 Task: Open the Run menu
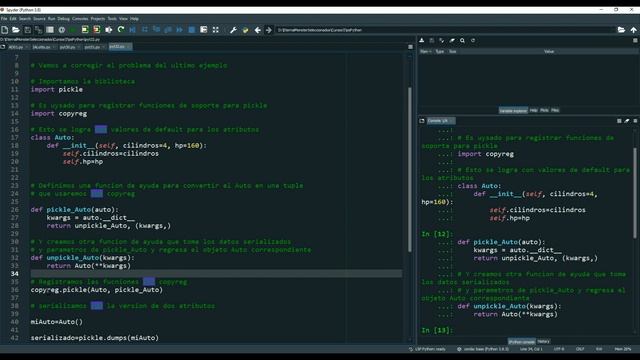tap(51, 19)
